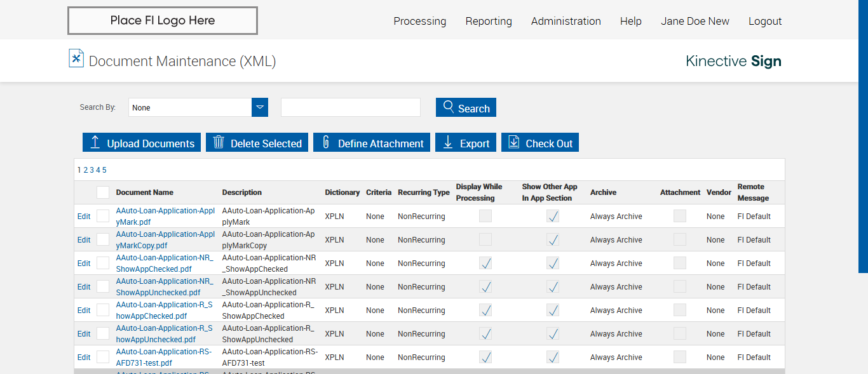Click the Document Maintenance wrench page icon

pos(76,58)
